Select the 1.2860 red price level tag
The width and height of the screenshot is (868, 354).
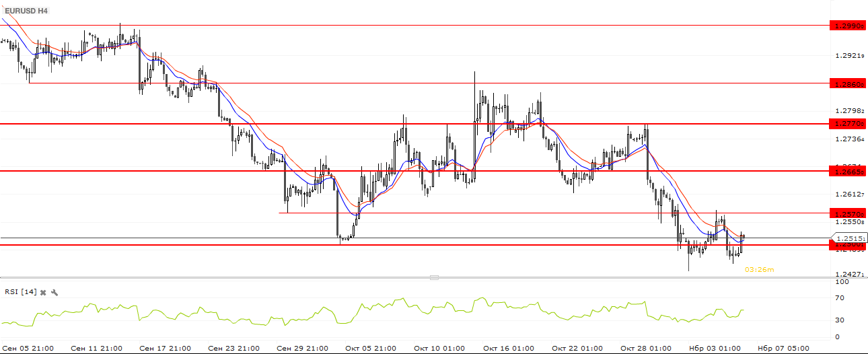click(x=848, y=84)
